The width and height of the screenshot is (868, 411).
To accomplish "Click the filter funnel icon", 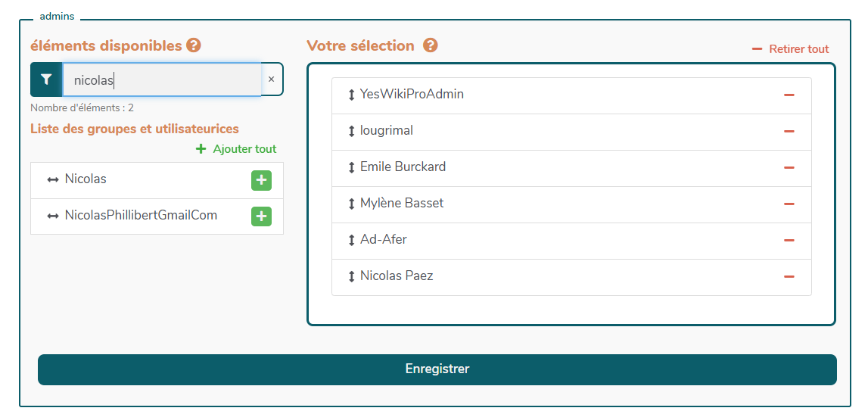I will 46,79.
